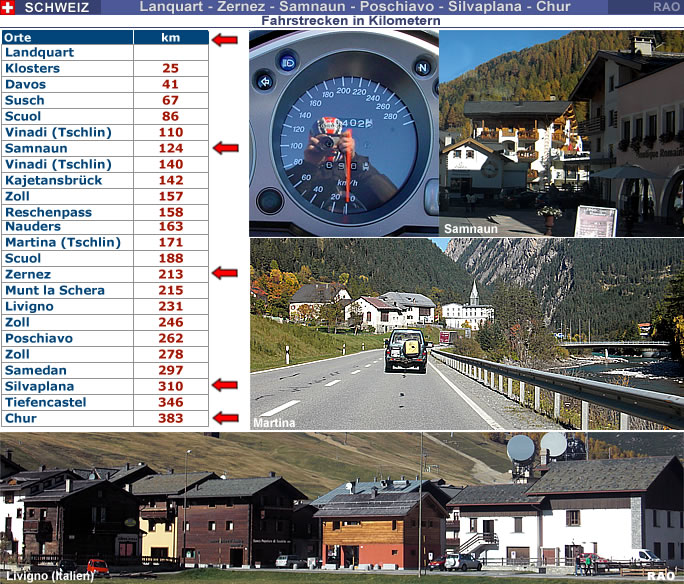The image size is (684, 584).
Task: Click the N neutral indicator on speedometer
Action: click(x=422, y=68)
